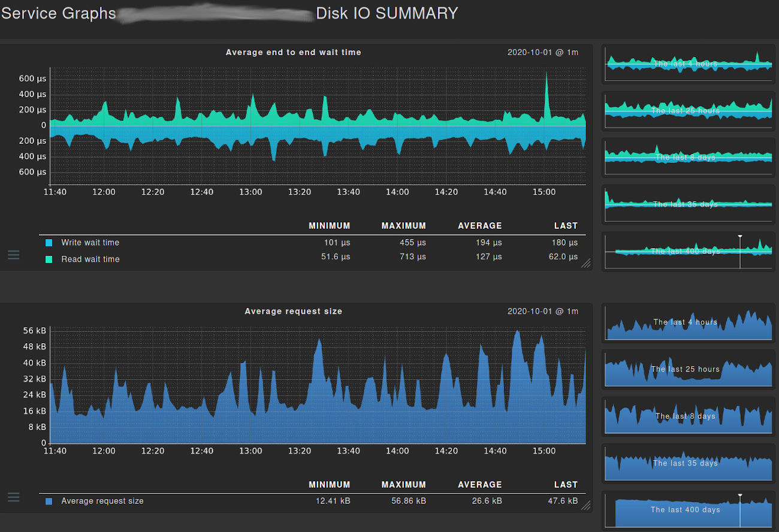Click the 'Read wait time' legend label
The width and height of the screenshot is (779, 532).
(x=90, y=259)
